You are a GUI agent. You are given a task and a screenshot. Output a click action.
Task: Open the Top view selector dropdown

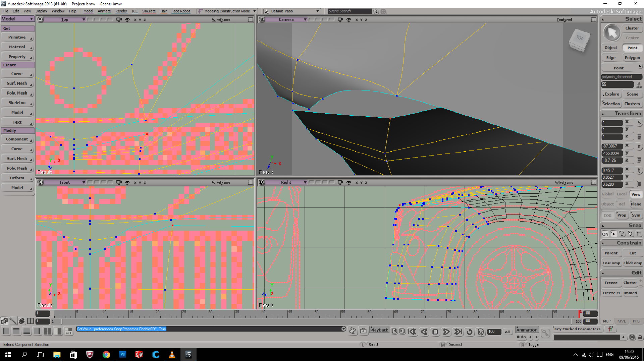[x=65, y=19]
